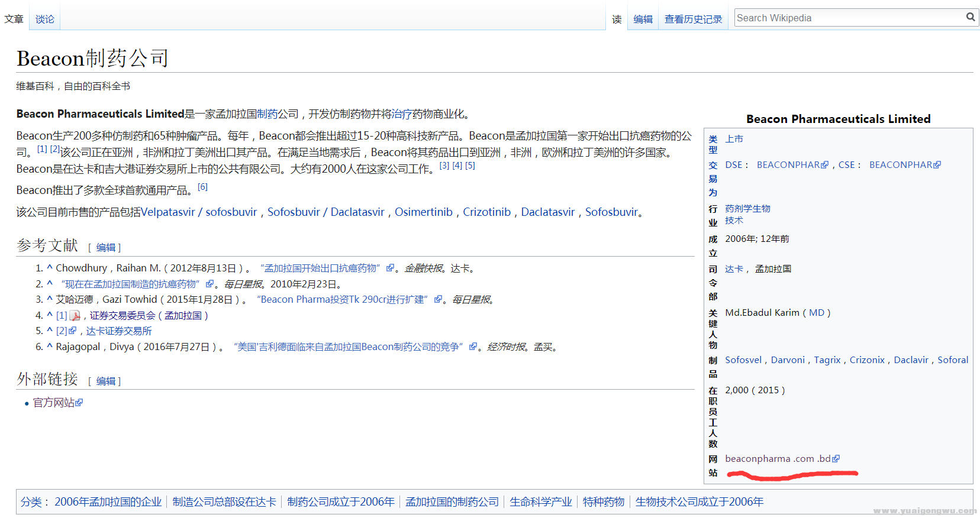The width and height of the screenshot is (980, 518).
Task: Open reference 现在在孟加拉国制造的抗癌药物
Action: click(131, 284)
